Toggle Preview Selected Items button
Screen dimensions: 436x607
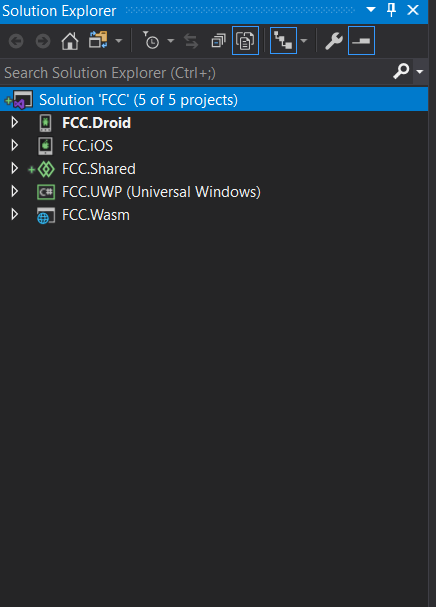click(x=361, y=41)
